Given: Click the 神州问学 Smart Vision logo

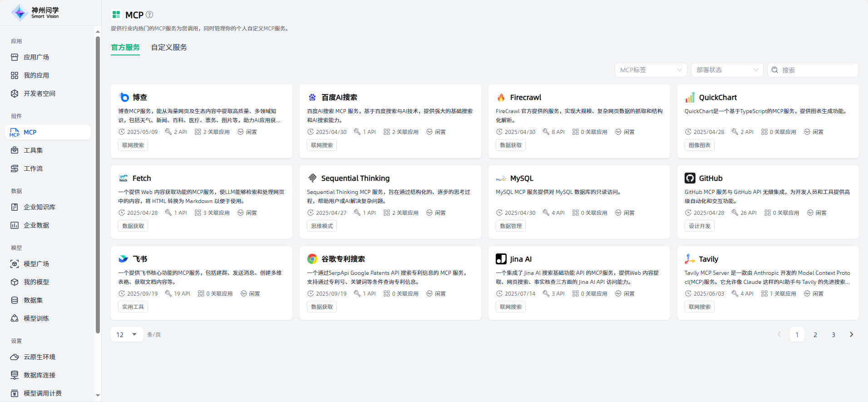Looking at the screenshot, I should point(35,13).
